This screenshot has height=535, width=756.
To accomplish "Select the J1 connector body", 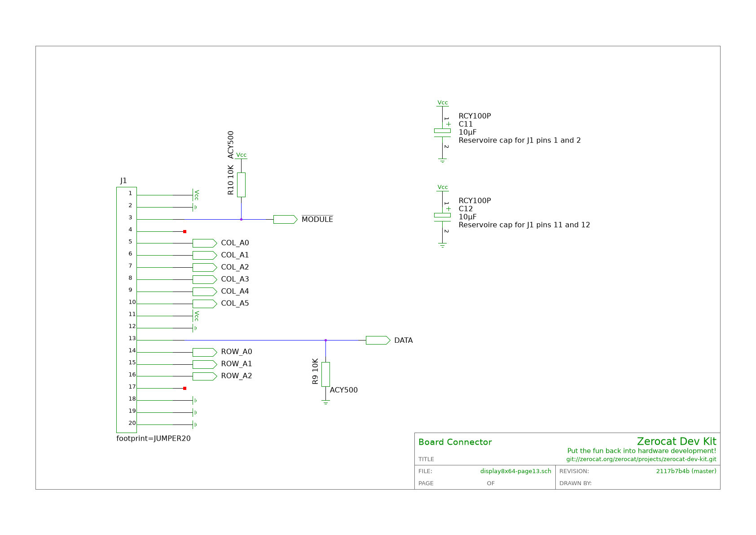I will point(127,310).
